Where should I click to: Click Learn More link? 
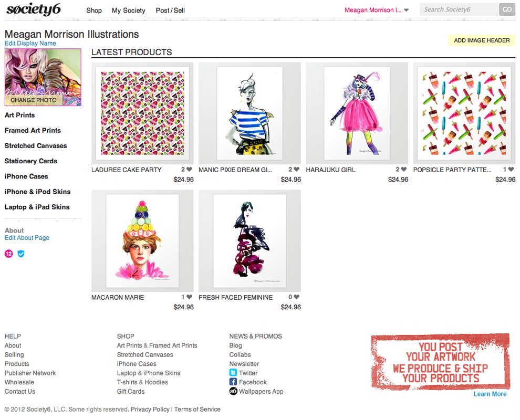click(490, 394)
